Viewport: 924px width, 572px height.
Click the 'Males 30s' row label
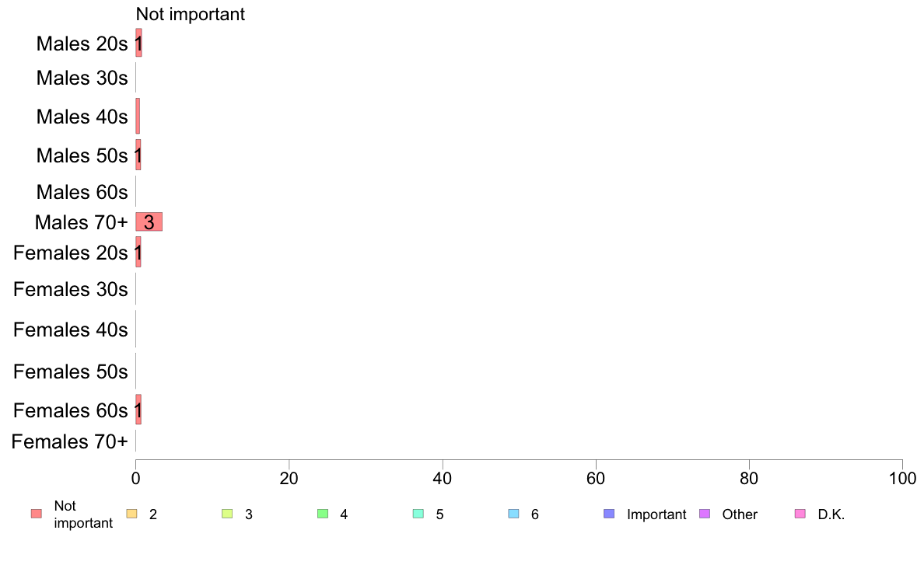point(82,78)
